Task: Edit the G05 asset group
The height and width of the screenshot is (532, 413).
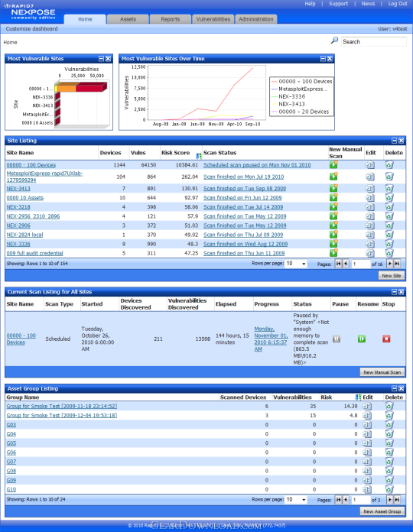Action: point(367,443)
